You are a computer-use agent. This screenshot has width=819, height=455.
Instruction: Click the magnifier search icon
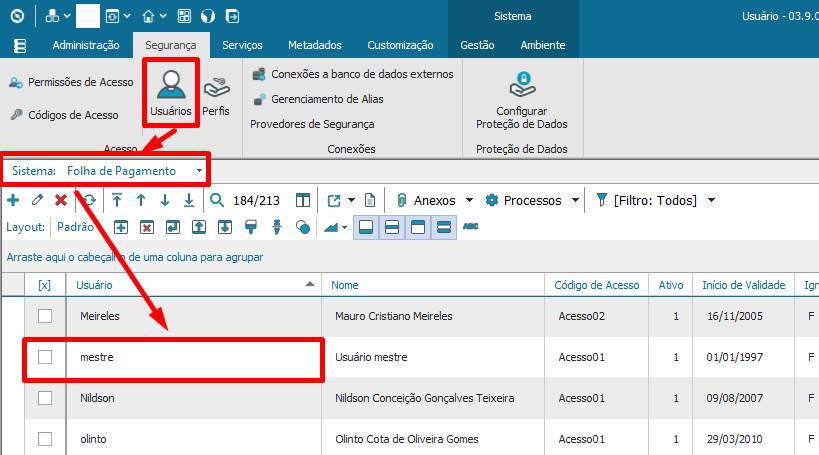point(217,200)
